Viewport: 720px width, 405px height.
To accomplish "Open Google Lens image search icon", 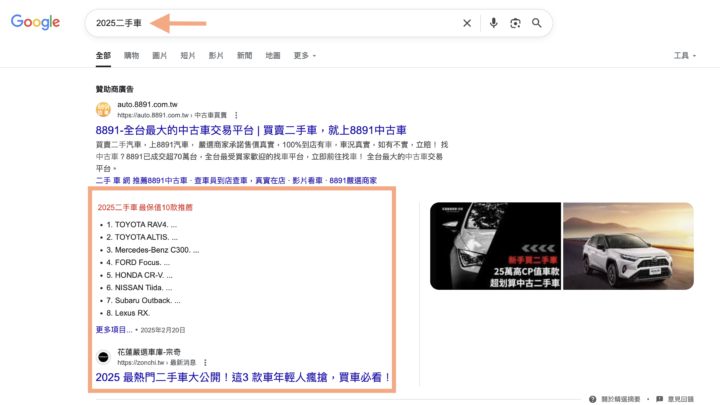I will click(x=515, y=23).
